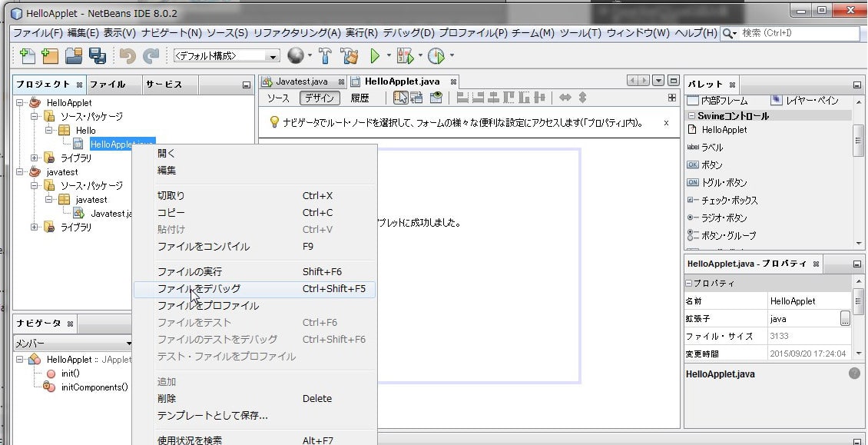Click the Open Project folder icon
The image size is (868, 445).
tap(74, 55)
